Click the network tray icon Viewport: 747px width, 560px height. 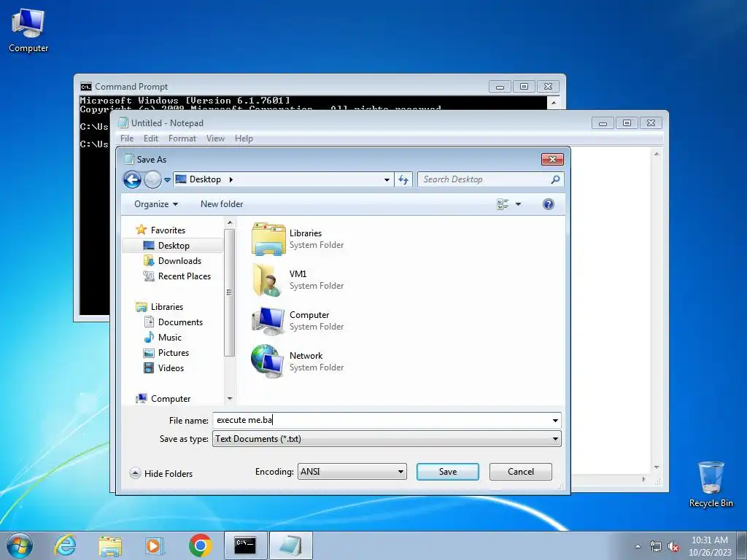[x=656, y=546]
